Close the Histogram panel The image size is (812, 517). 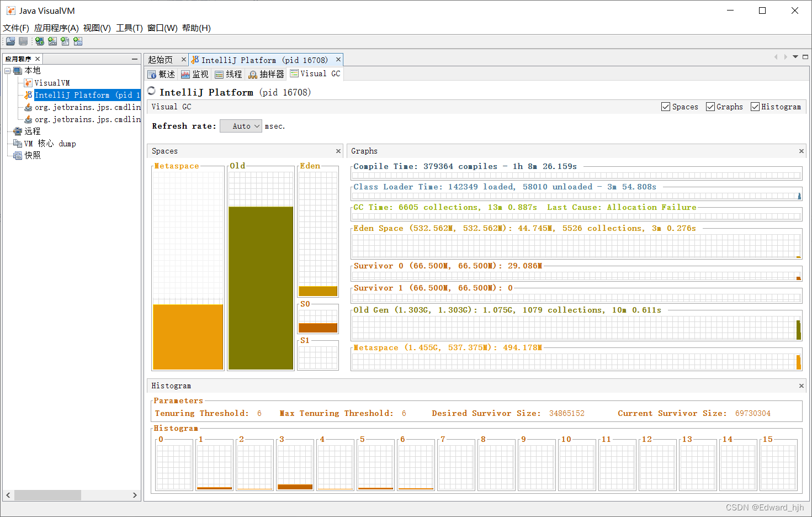coord(801,386)
